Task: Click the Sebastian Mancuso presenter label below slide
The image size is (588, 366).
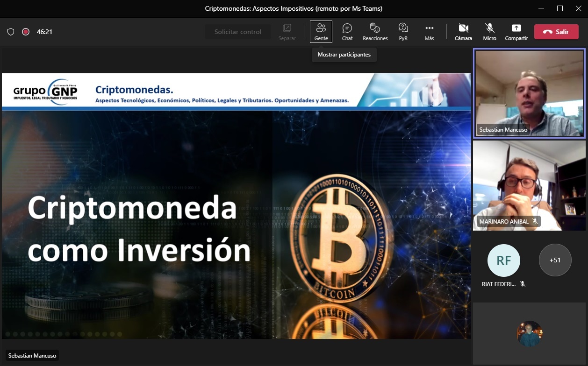Action: (32, 356)
